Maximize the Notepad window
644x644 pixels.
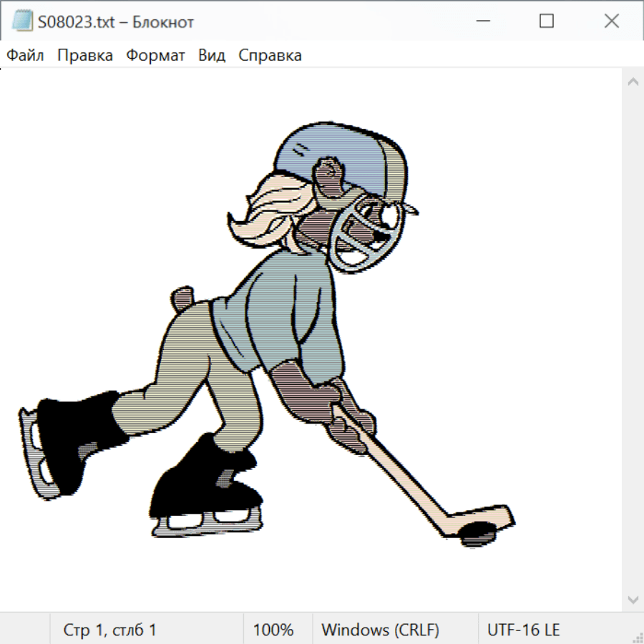[x=547, y=21]
